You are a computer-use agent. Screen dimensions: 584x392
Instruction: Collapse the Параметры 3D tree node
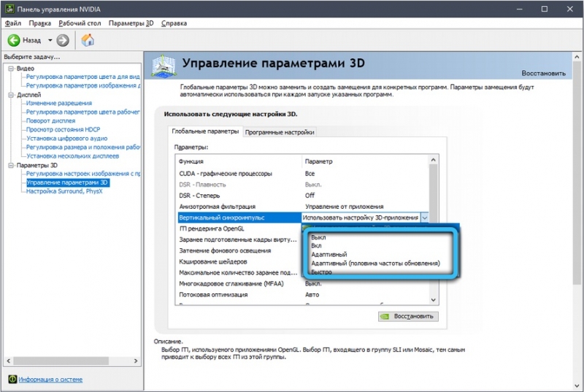(11, 165)
